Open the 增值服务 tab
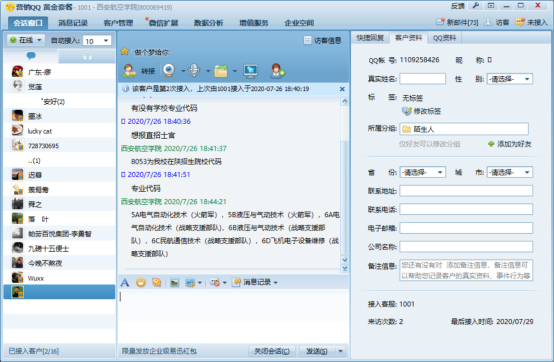Image resolution: width=554 pixels, height=362 pixels. [x=254, y=23]
